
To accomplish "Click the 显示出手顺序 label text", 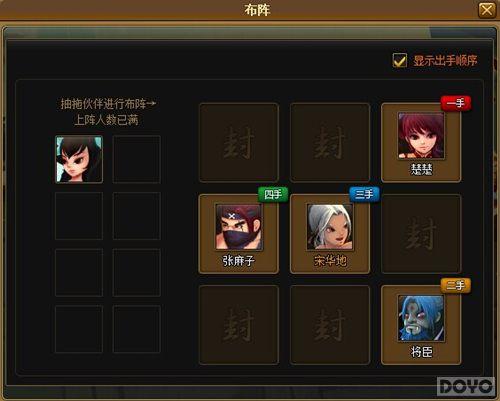I will click(445, 61).
